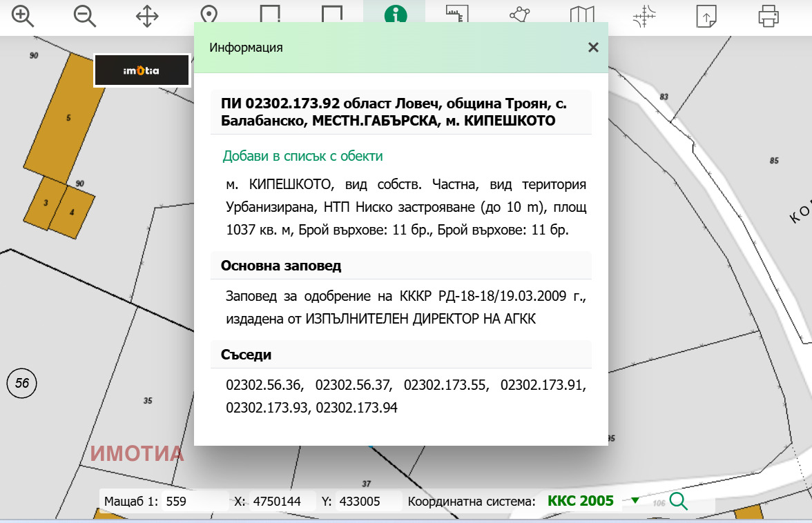Select the second rectangle zoom tool
Viewport: 812px width, 523px height.
(x=333, y=15)
